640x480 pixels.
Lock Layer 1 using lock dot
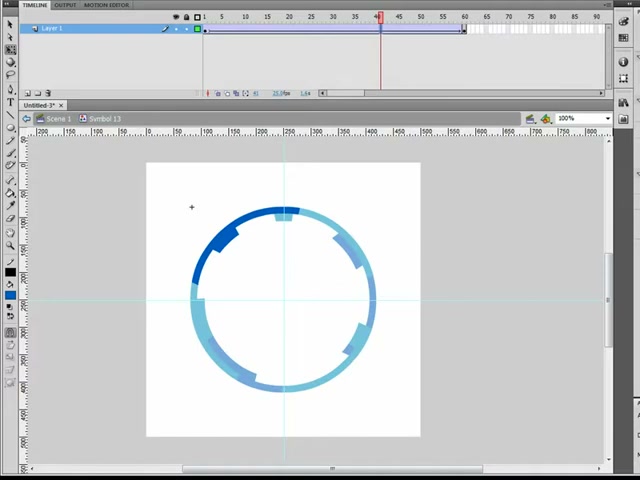[187, 29]
